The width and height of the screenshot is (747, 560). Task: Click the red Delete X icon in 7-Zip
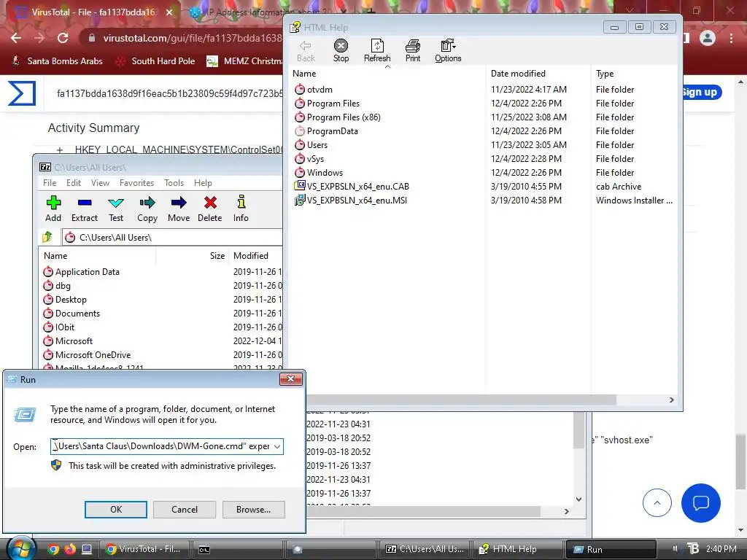click(210, 203)
